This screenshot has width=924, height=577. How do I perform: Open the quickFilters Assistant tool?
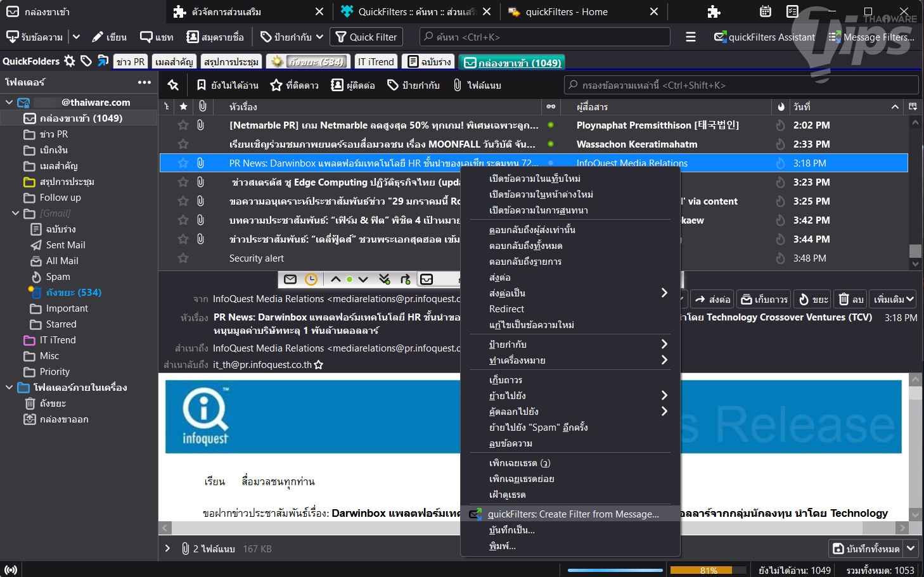click(x=764, y=37)
